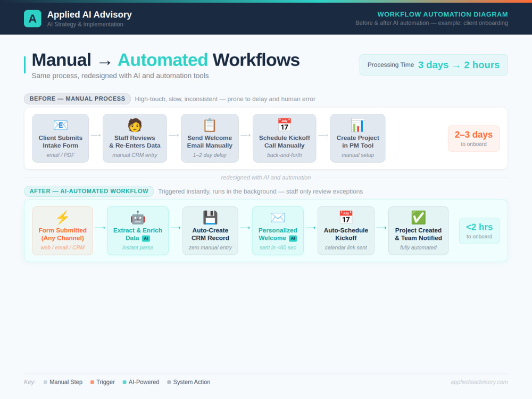
Task: Click the Applied AI Advisory company name
Action: 89,14
